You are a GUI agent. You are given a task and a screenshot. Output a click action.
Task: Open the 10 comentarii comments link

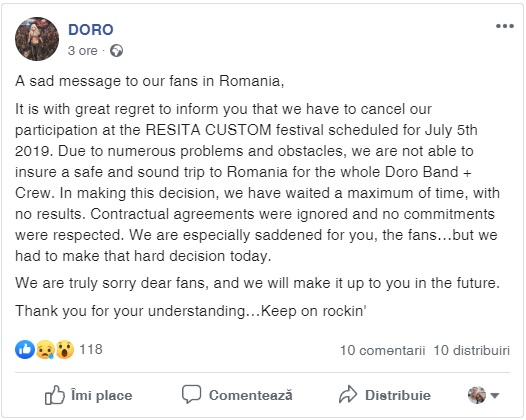[x=382, y=350]
